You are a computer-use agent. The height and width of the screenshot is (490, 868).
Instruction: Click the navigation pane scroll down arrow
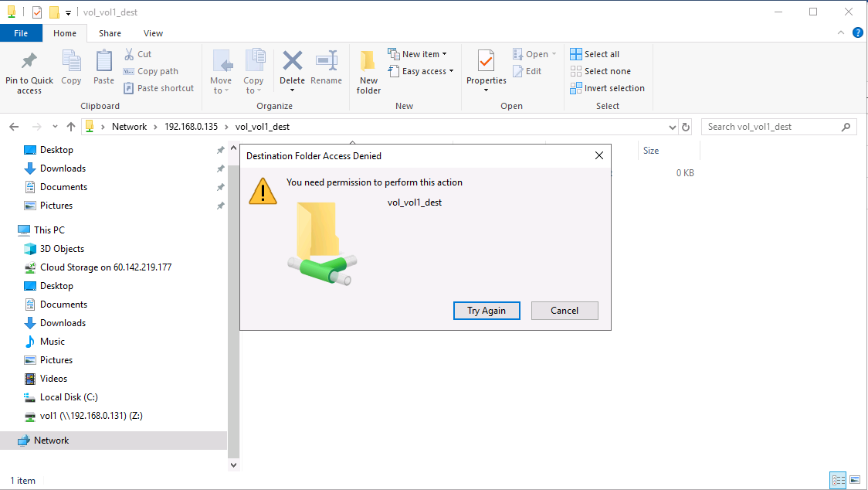[234, 465]
